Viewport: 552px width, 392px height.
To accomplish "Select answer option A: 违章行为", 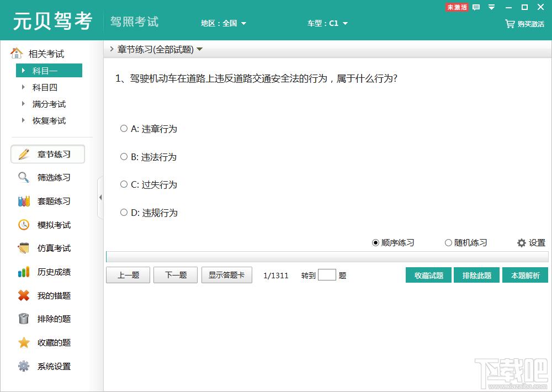I will [124, 129].
